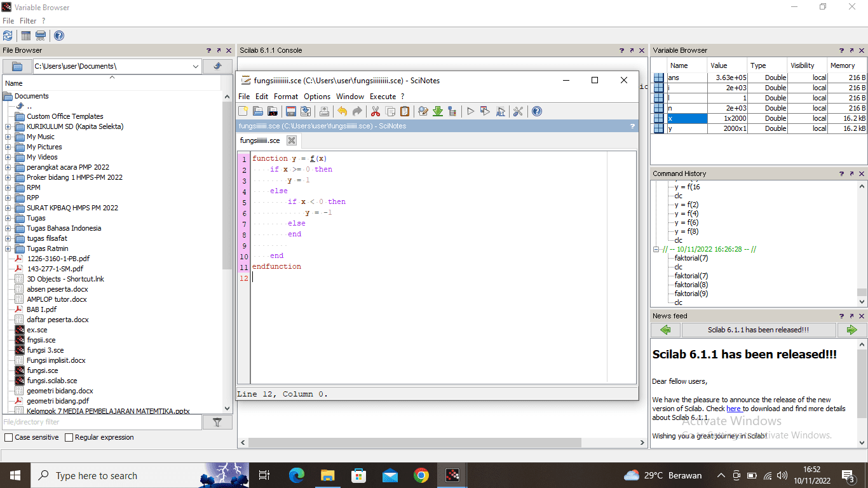Expand the My Music folder node

(x=8, y=137)
